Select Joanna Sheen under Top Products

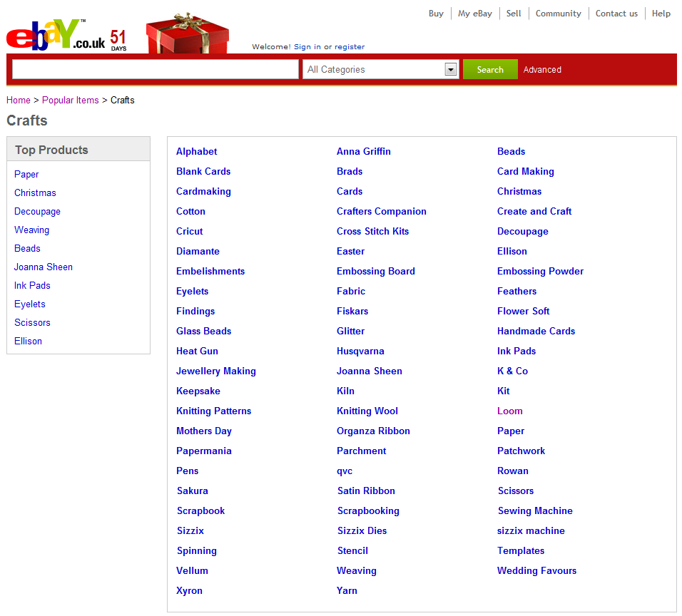43,267
